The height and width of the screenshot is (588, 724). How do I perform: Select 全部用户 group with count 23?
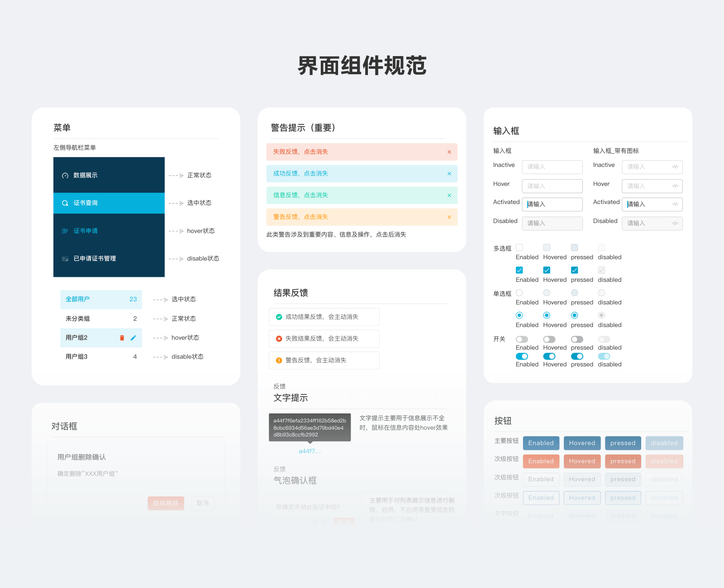click(x=101, y=299)
